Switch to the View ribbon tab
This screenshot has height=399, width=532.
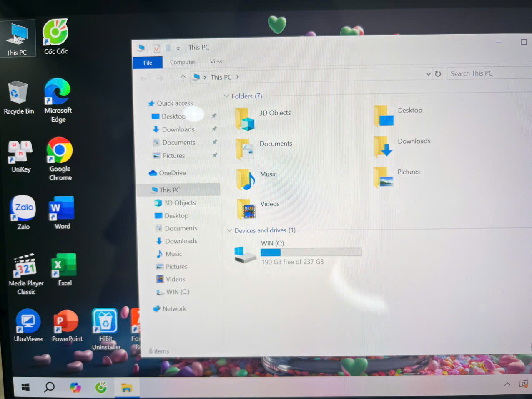[x=216, y=61]
